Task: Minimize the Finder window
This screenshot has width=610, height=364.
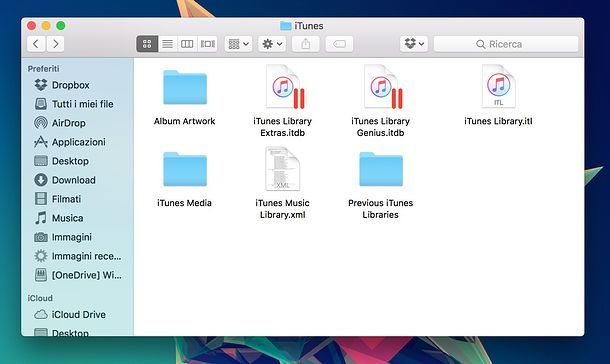Action: tap(46, 26)
